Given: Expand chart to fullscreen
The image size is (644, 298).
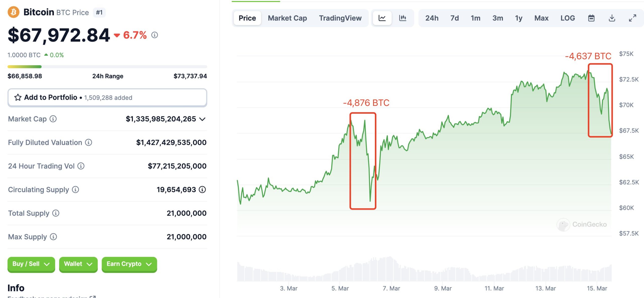Looking at the screenshot, I should (632, 18).
